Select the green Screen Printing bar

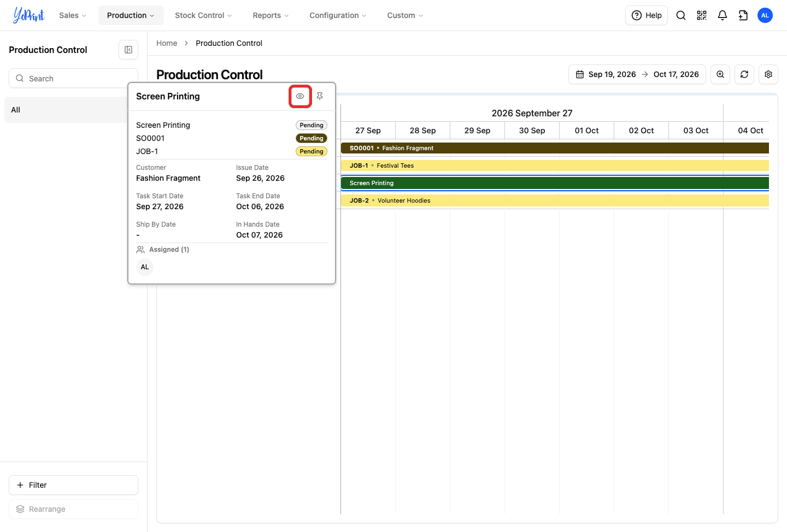pyautogui.click(x=555, y=183)
